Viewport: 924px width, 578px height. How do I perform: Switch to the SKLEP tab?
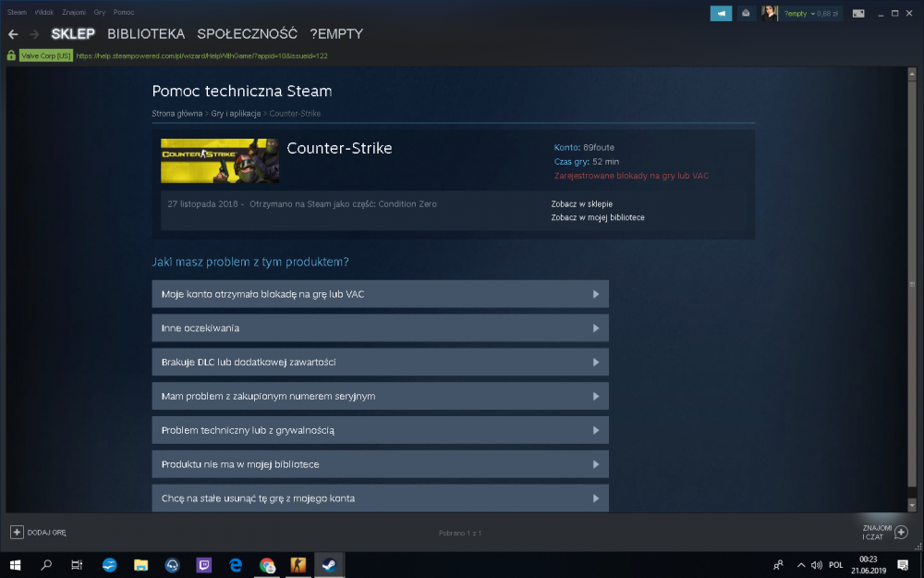pyautogui.click(x=73, y=33)
